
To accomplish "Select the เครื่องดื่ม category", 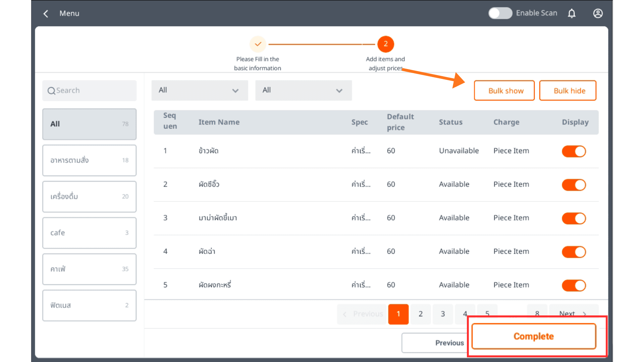I will [x=89, y=197].
